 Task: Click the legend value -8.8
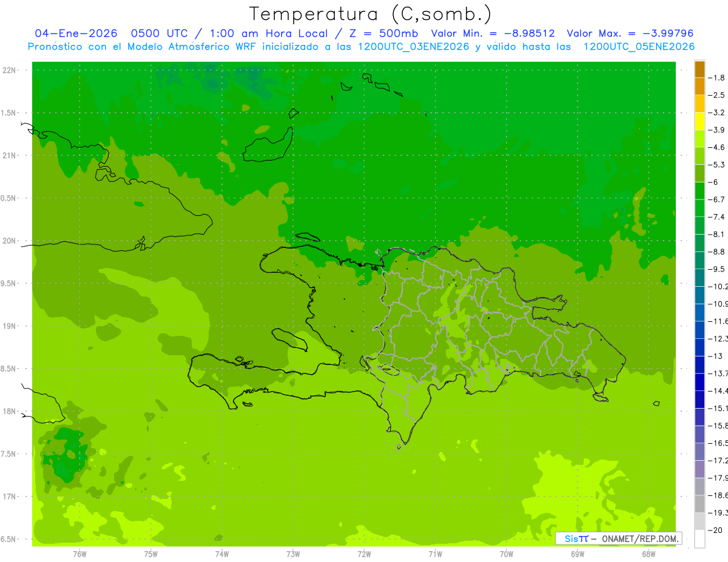pyautogui.click(x=716, y=252)
